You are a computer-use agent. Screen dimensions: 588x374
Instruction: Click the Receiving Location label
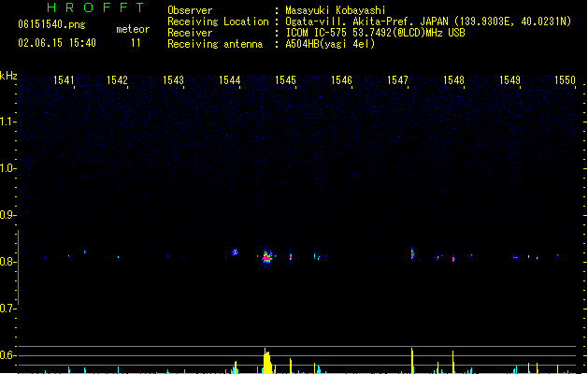tap(218, 22)
